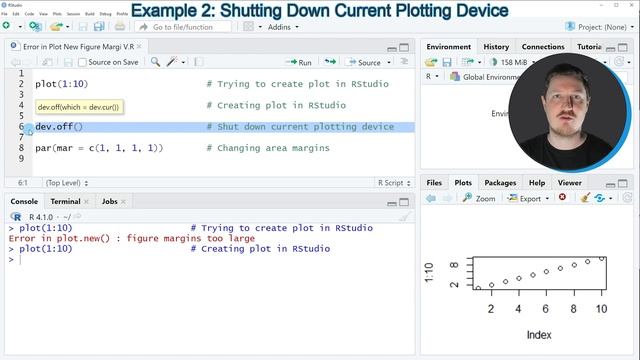Click the workspace panes grid icon
The width and height of the screenshot is (640, 360).
(248, 27)
